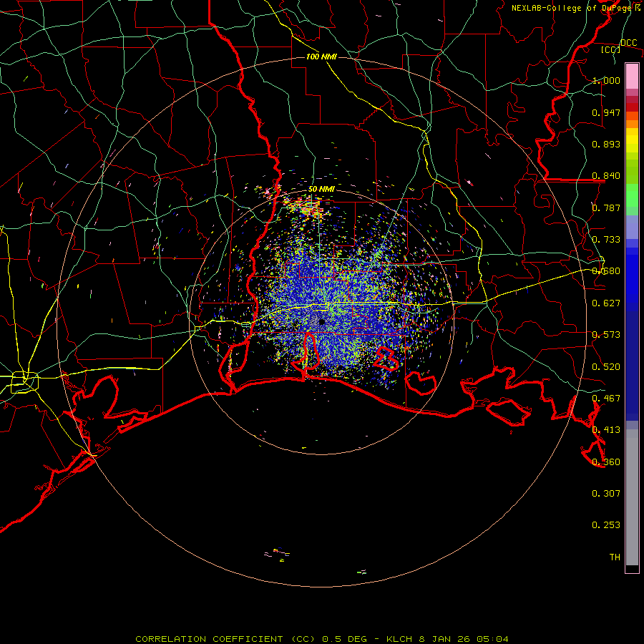
Task: Click the 0.787 legend value
Action: tap(606, 208)
